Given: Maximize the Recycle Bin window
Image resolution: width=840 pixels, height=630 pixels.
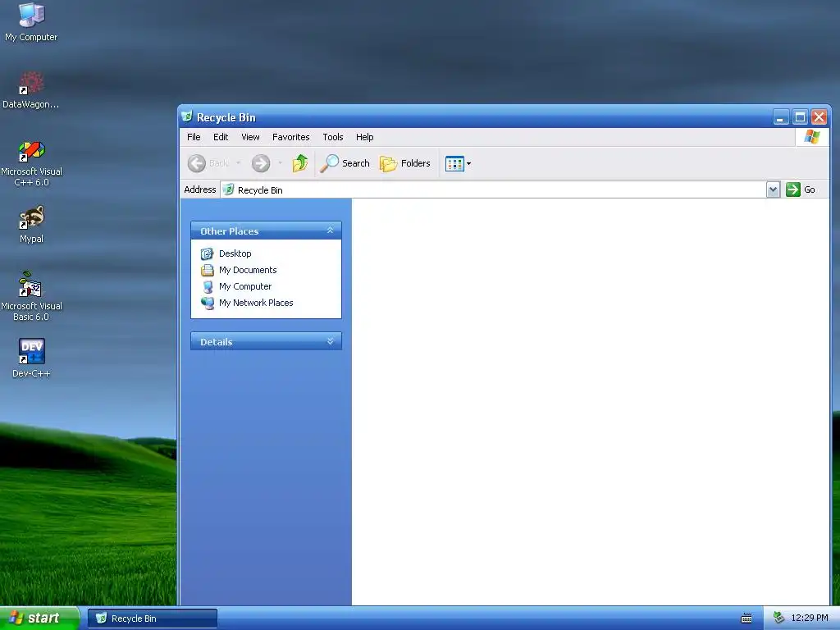Looking at the screenshot, I should [800, 116].
